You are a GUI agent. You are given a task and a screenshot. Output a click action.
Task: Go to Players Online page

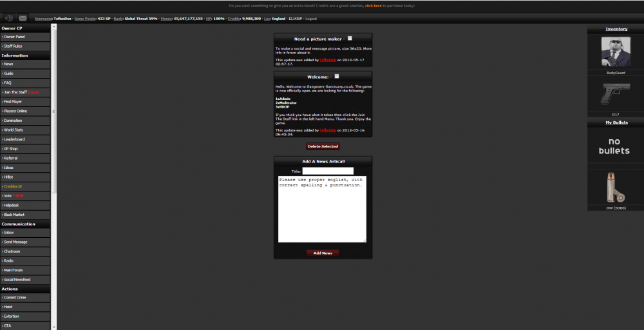15,111
